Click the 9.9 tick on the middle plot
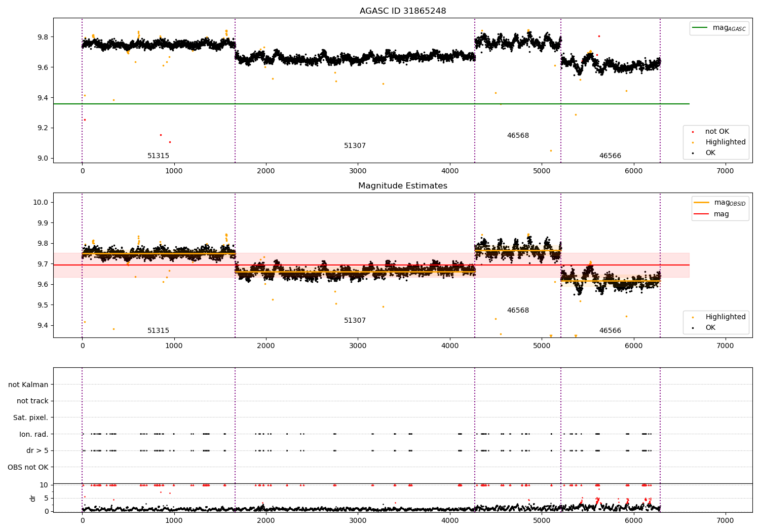 [43, 223]
